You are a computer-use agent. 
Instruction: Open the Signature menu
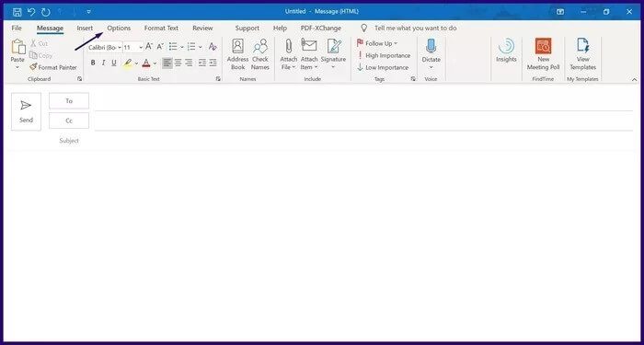coord(333,54)
